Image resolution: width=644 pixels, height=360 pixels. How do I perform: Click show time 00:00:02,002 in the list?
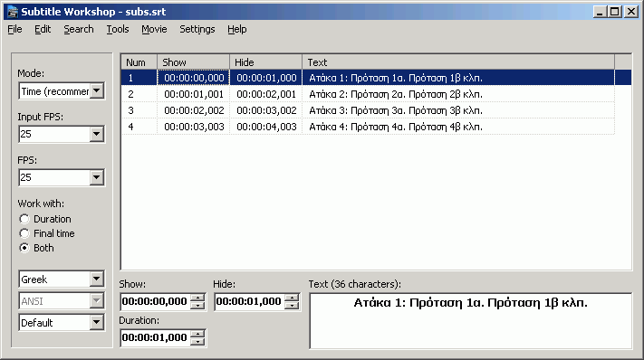[194, 110]
